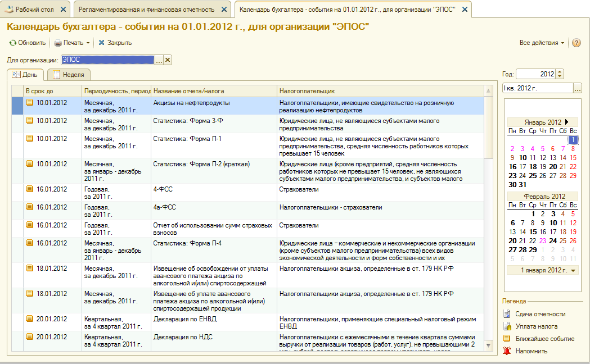Open the help question mark icon
Screen dimensions: 590x364
click(x=576, y=43)
